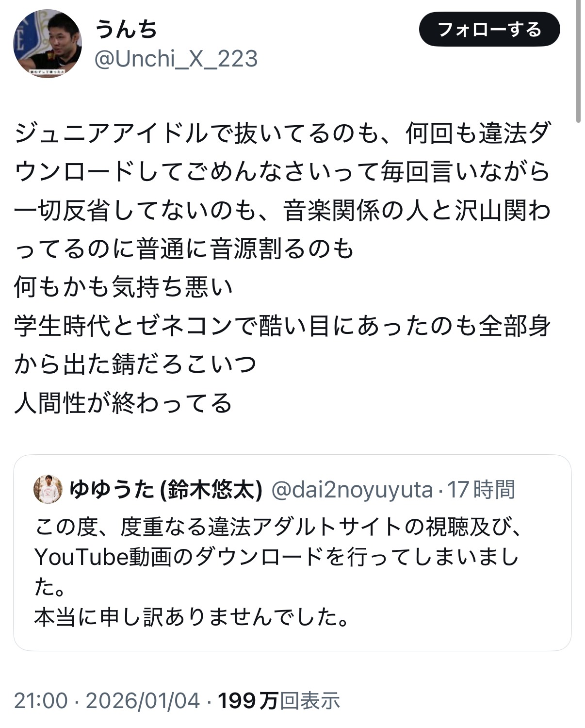Open the うんち profile avatar
The height and width of the screenshot is (728, 585).
47,44
